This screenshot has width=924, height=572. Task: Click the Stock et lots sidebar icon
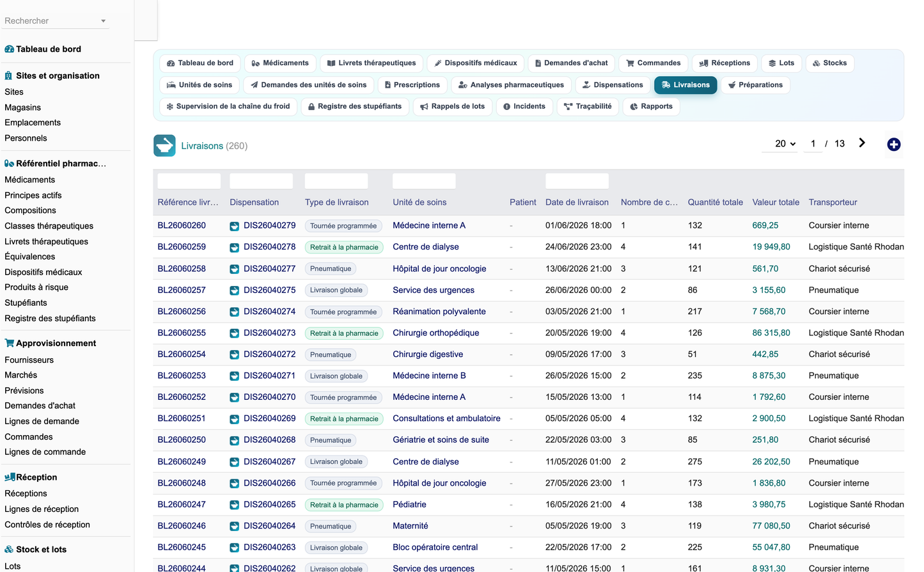9,550
